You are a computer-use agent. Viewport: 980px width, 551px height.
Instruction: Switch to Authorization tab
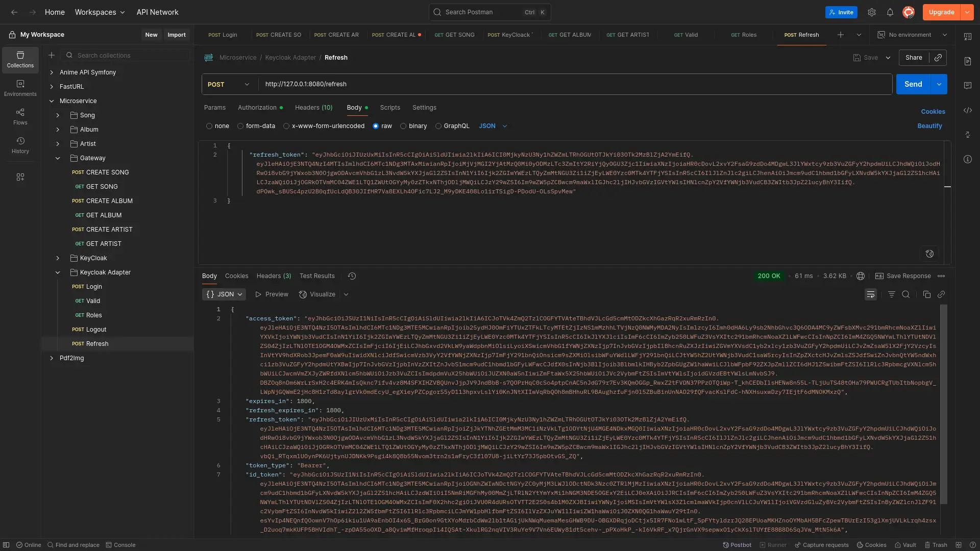click(x=260, y=108)
